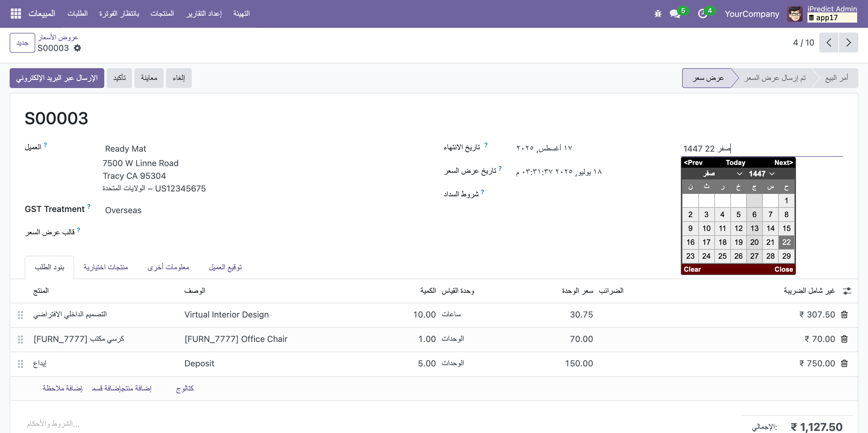Select day 15 in the calendar
This screenshot has width=868, height=433.
point(786,228)
